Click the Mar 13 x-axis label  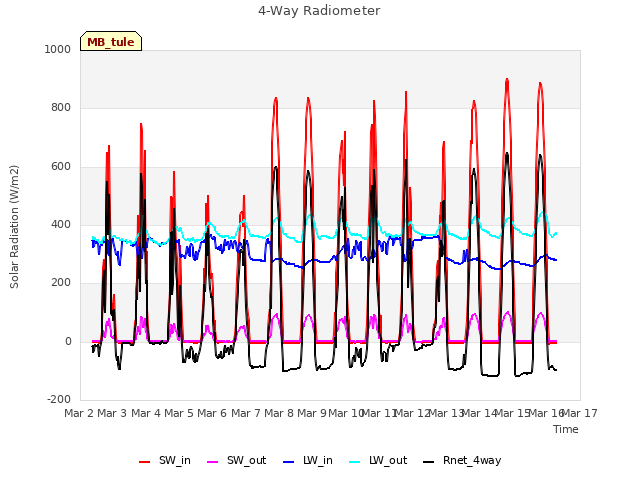click(446, 413)
